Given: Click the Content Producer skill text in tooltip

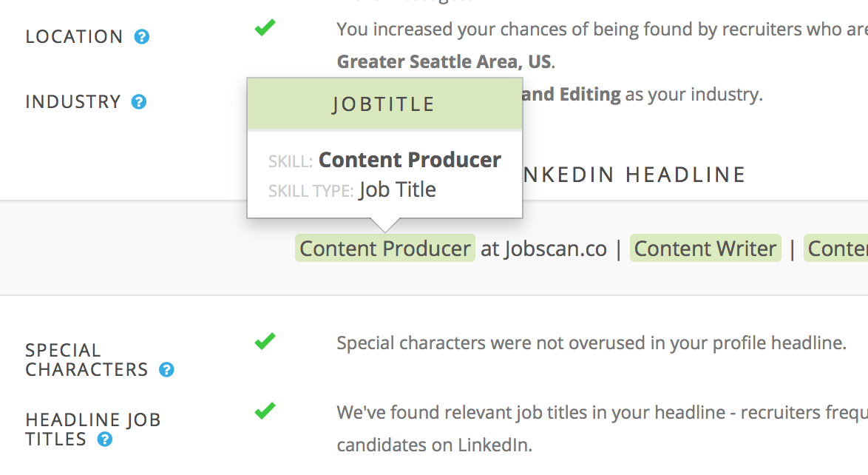Looking at the screenshot, I should (x=410, y=160).
